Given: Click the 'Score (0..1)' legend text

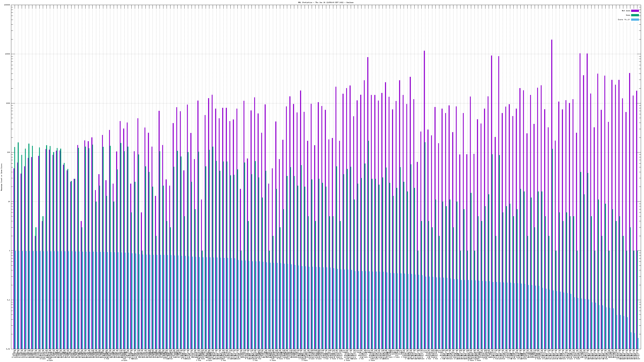Looking at the screenshot, I should 624,20.
